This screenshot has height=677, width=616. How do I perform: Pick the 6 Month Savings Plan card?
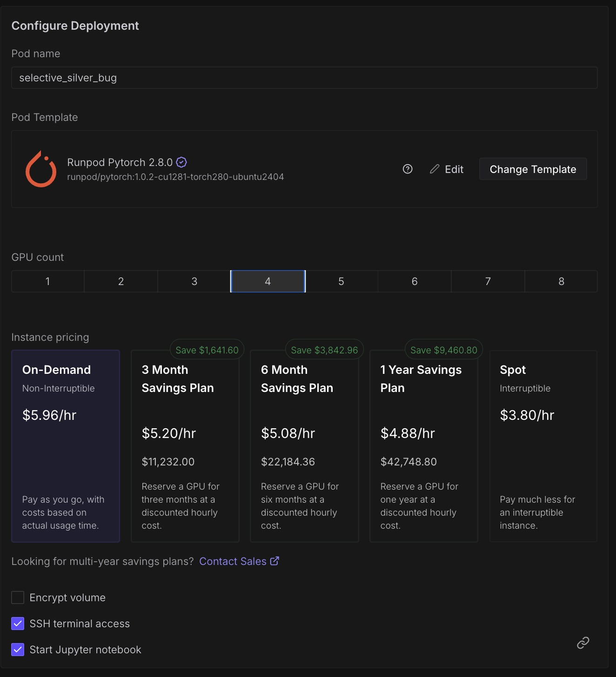click(304, 446)
